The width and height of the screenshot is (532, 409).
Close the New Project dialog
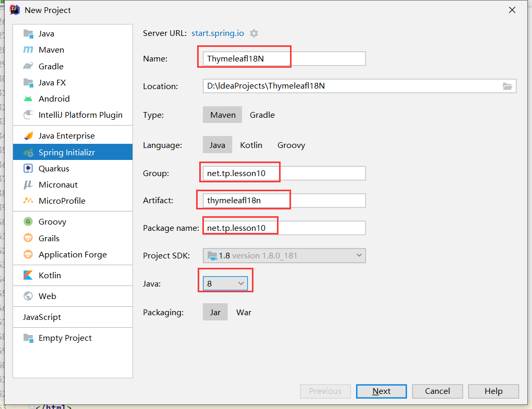(512, 10)
